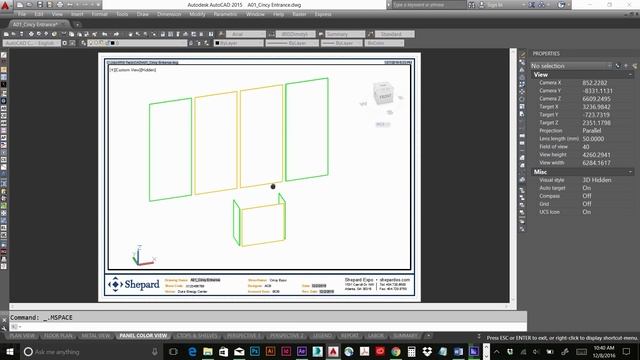Open the Dimension menu

[169, 14]
